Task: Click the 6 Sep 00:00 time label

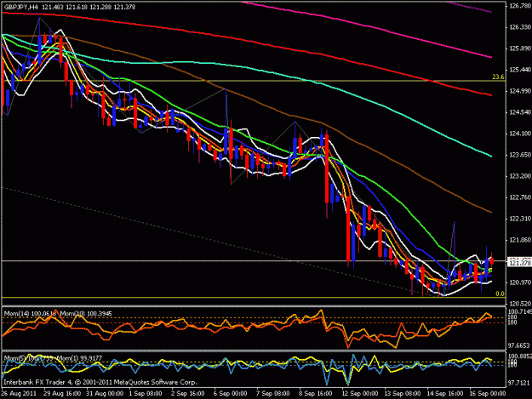Action: pyautogui.click(x=230, y=393)
